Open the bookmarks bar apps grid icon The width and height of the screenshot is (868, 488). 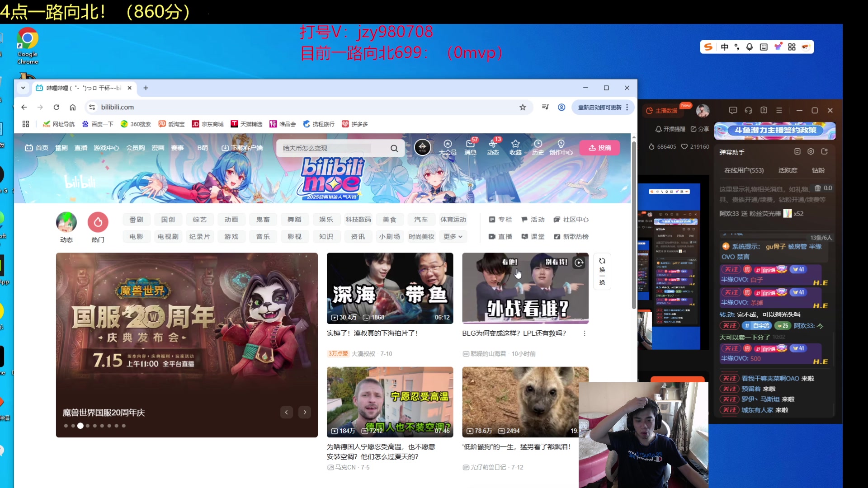[x=26, y=124]
